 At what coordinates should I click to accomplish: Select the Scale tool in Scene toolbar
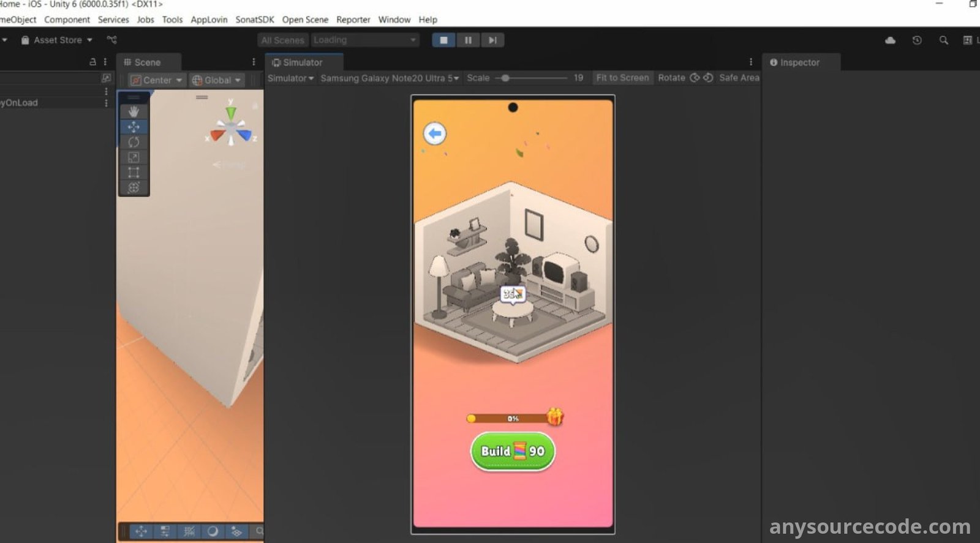pyautogui.click(x=134, y=157)
